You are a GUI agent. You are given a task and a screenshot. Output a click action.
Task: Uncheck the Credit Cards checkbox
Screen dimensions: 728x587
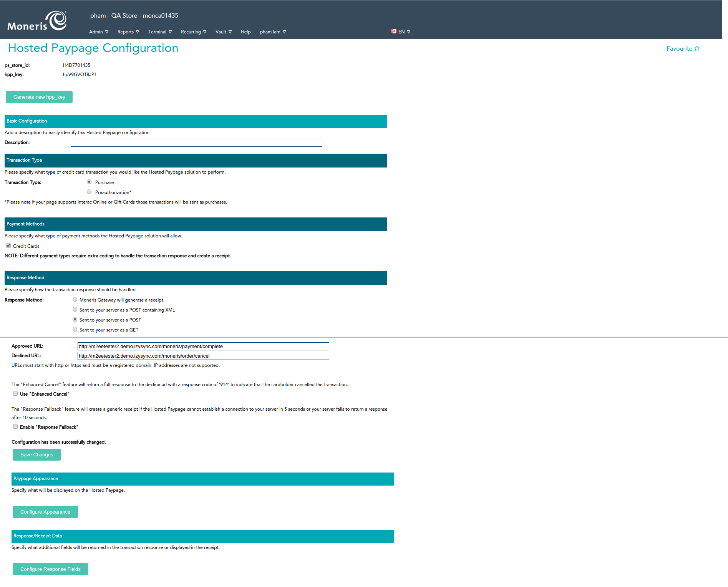pos(8,246)
